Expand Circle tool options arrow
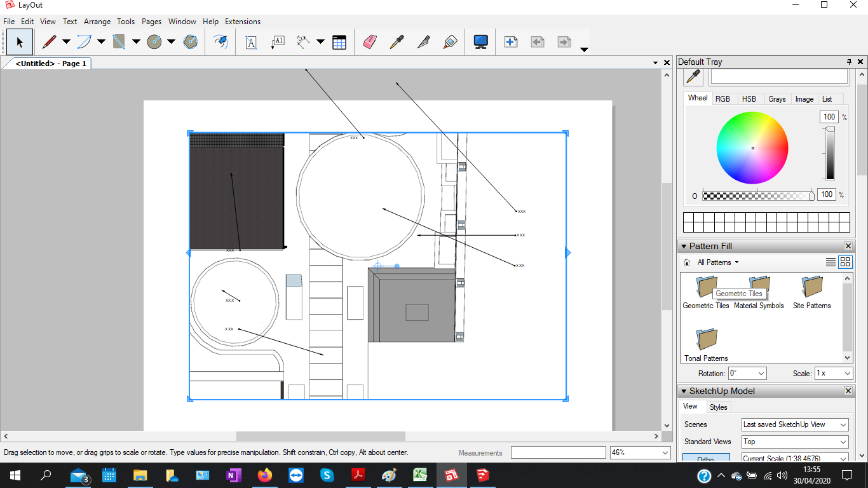This screenshot has width=868, height=488. 171,42
